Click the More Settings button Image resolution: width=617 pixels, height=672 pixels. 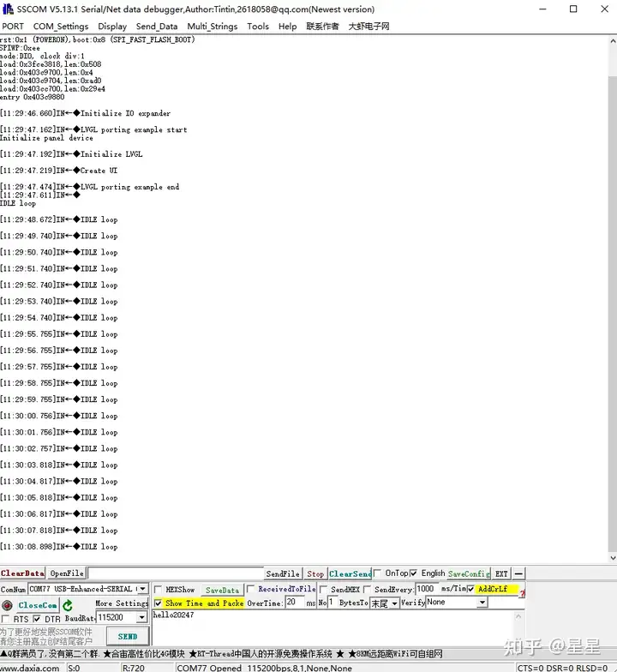[x=122, y=603]
